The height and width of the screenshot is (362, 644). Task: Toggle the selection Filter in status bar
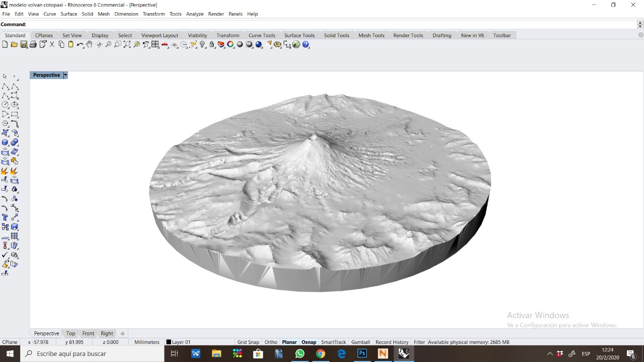point(419,342)
